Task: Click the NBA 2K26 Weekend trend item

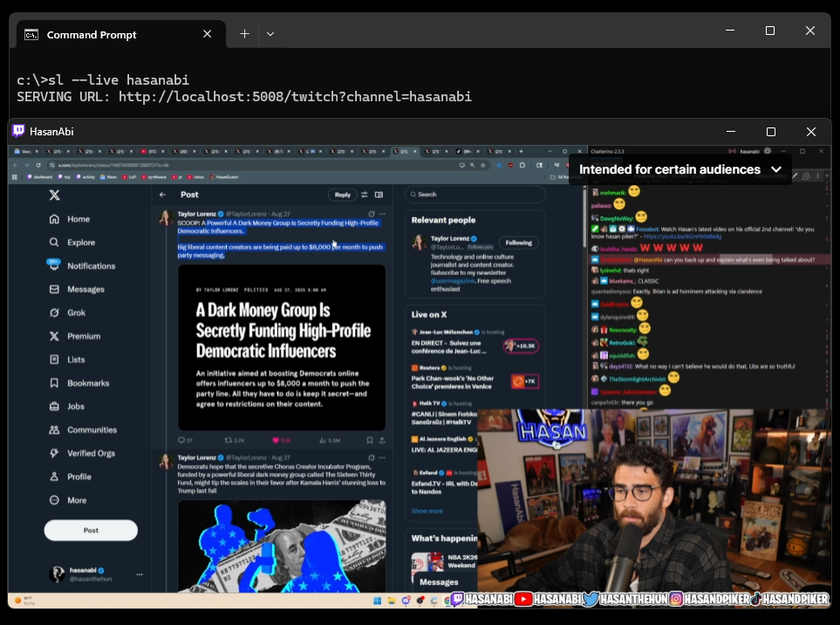Action: tap(444, 561)
